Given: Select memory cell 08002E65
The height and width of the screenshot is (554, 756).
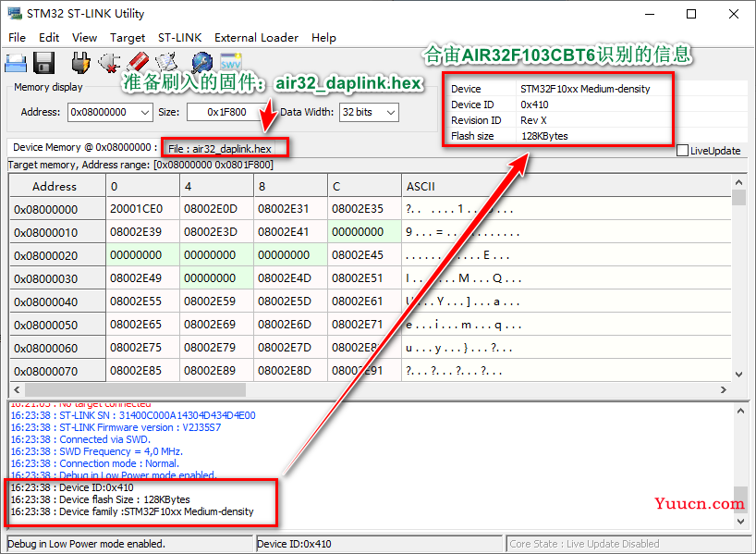Looking at the screenshot, I should 142,325.
